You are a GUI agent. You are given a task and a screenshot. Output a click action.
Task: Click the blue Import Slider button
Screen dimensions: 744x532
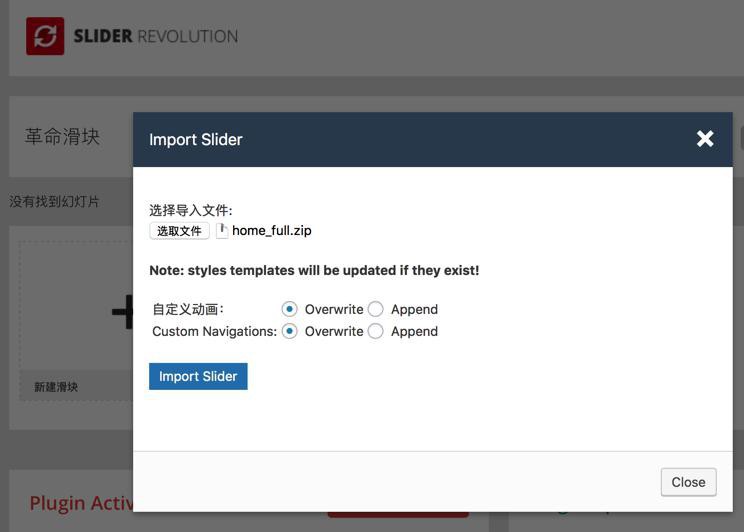point(198,376)
